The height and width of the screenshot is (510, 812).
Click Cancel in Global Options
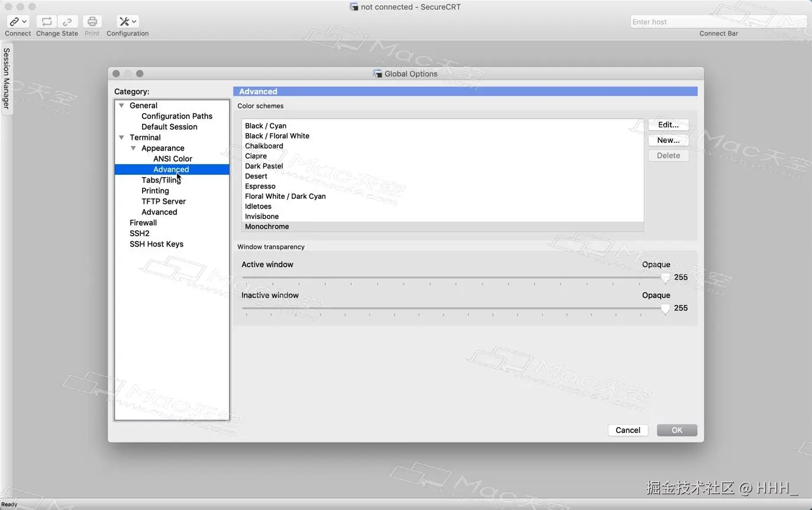tap(628, 431)
